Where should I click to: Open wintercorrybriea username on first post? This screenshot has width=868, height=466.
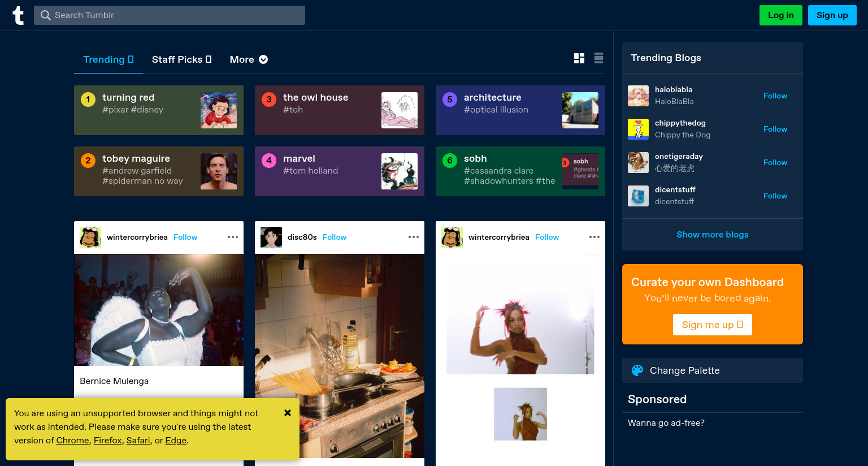pos(137,237)
